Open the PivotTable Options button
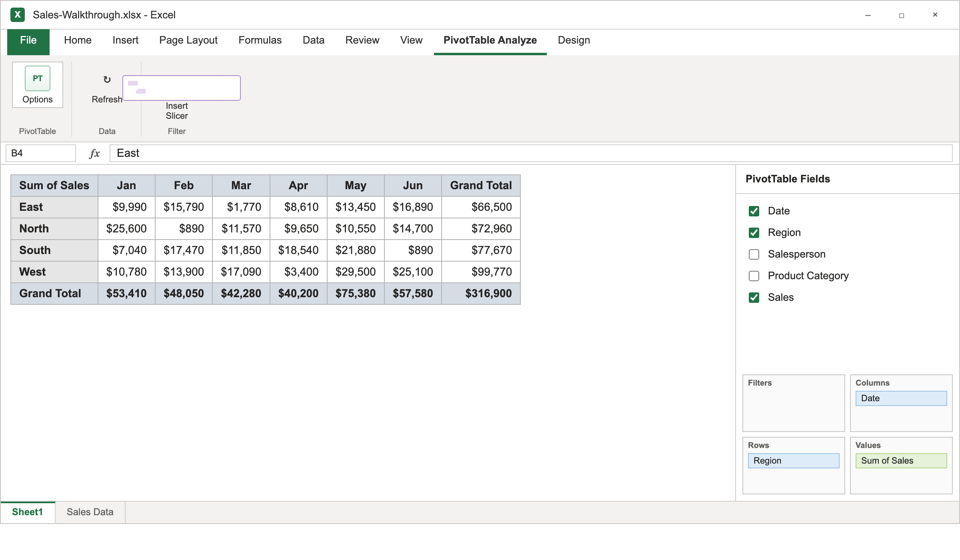Viewport: 960px width, 560px height. coord(38,85)
